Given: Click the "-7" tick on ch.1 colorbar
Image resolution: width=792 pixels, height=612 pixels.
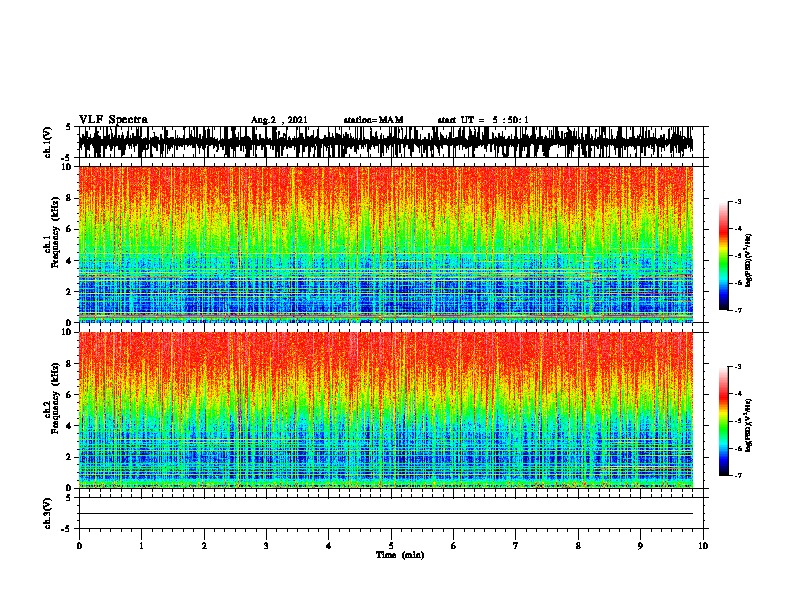Looking at the screenshot, I should pyautogui.click(x=737, y=310).
